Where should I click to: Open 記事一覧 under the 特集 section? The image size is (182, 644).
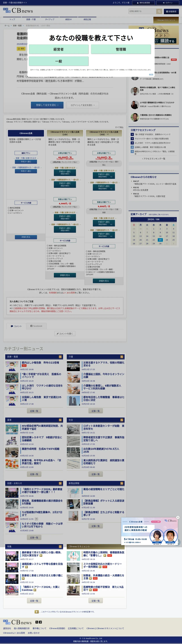coord(34,601)
